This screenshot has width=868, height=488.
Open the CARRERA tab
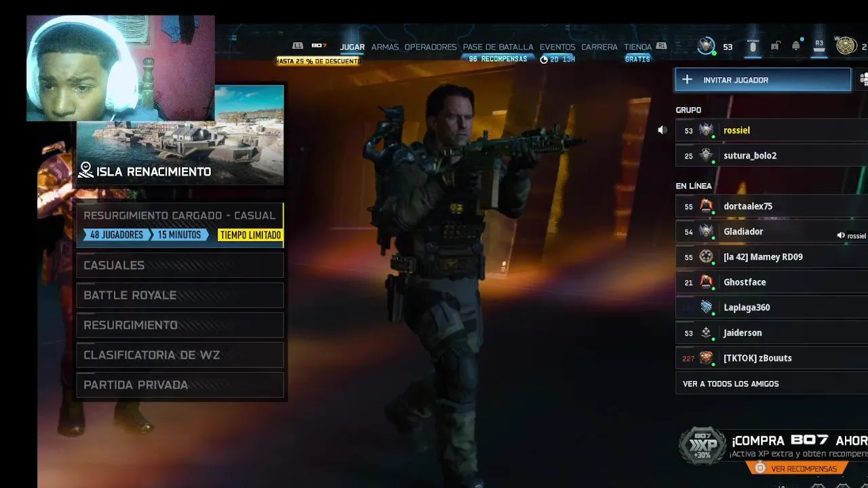point(599,47)
